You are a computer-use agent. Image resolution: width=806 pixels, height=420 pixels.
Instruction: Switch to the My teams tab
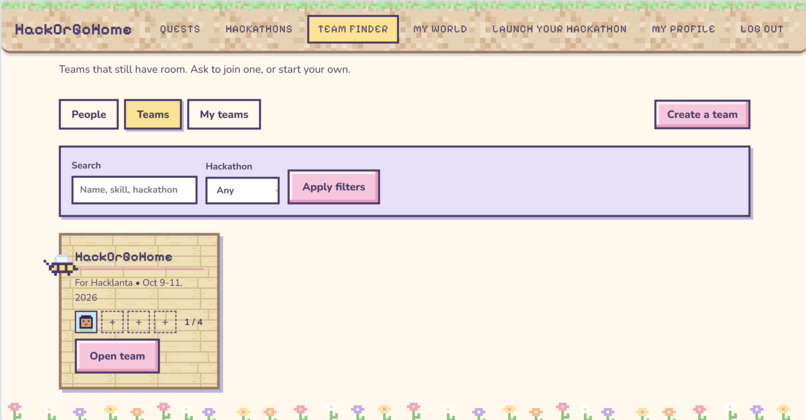[224, 114]
